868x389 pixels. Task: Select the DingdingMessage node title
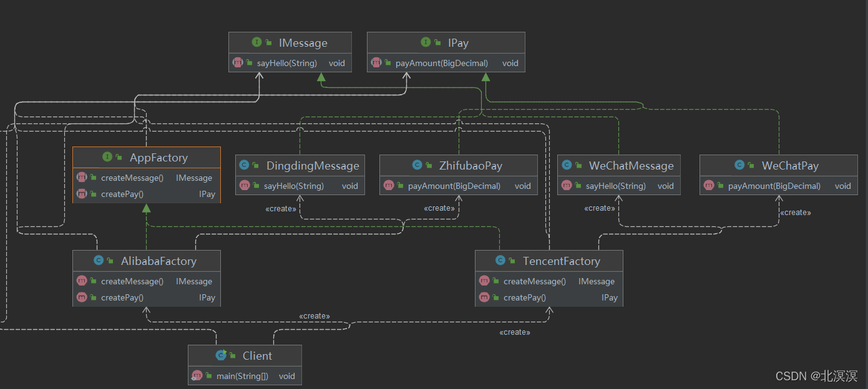(x=313, y=166)
